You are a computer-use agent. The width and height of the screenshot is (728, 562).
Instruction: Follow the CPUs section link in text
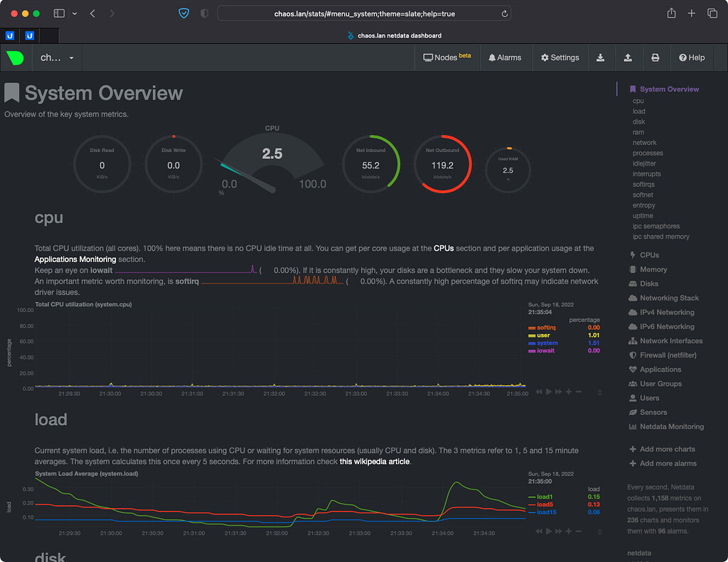pos(444,248)
